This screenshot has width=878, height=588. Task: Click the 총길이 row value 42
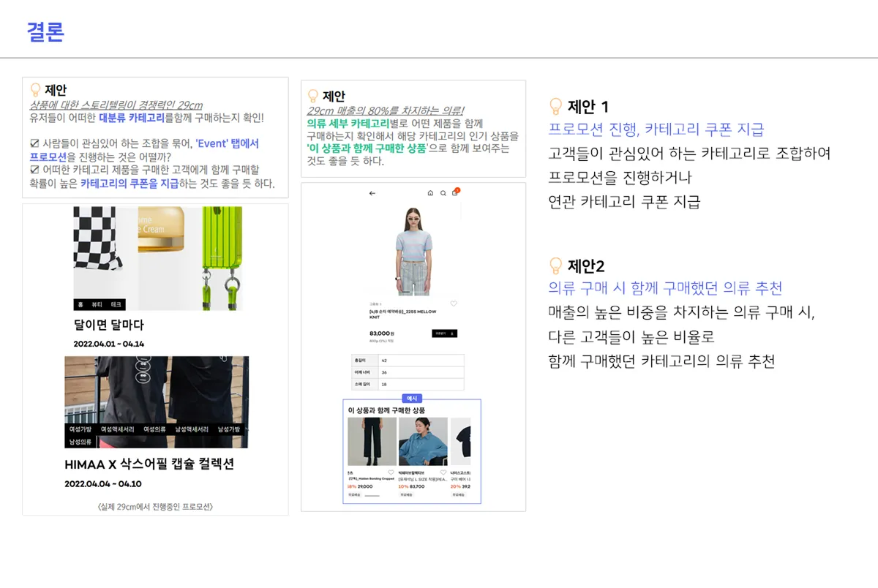384,361
